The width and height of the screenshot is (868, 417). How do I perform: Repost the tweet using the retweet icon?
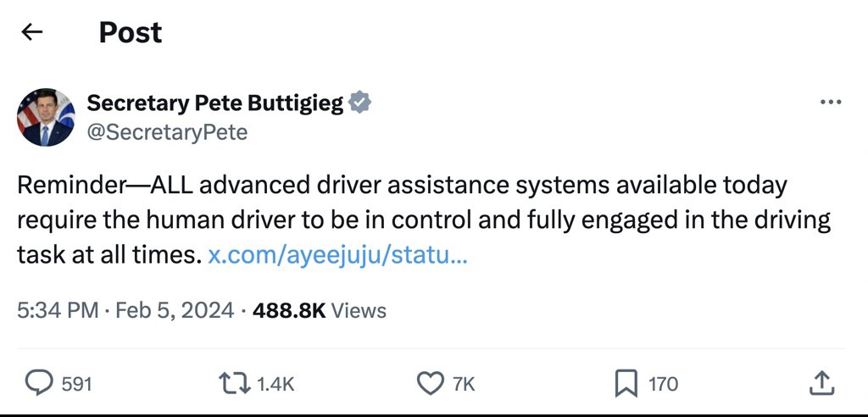pyautogui.click(x=234, y=384)
